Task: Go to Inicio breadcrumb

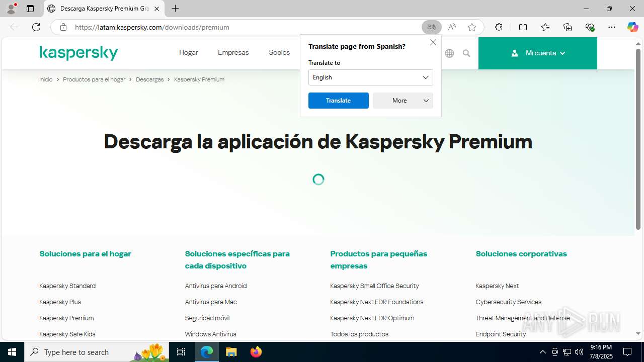Action: coord(46,79)
